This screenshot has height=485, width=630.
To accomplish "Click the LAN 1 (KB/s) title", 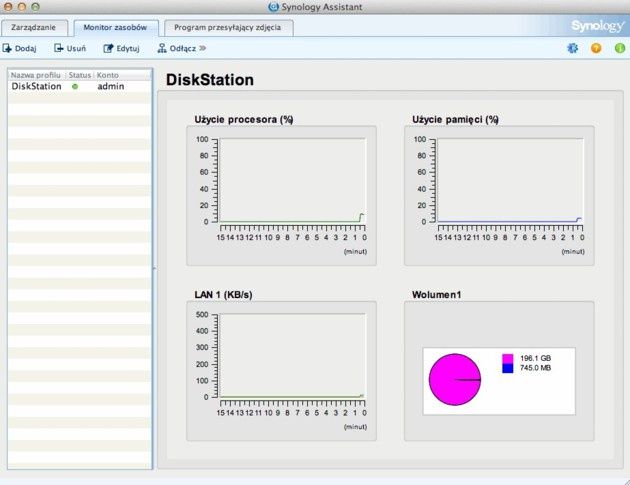I will (223, 295).
